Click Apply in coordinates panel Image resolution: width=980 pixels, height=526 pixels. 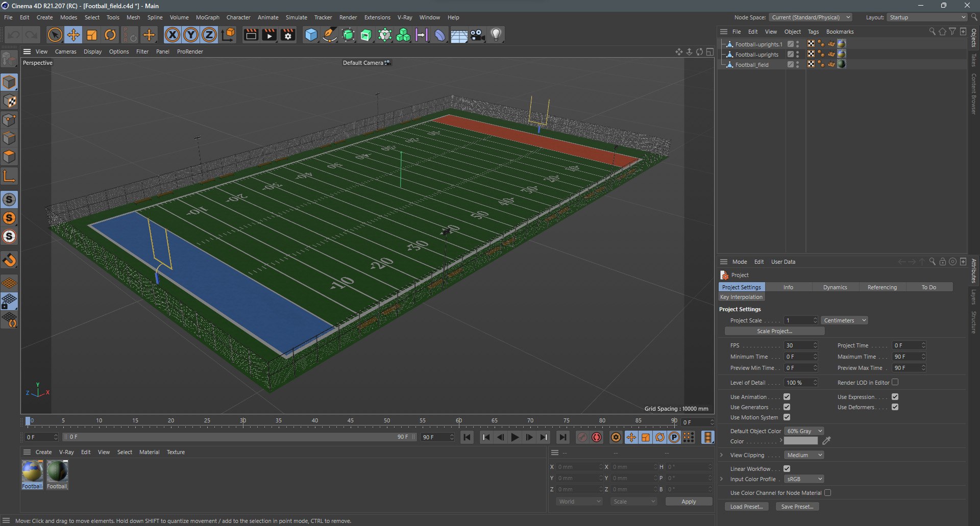click(689, 502)
